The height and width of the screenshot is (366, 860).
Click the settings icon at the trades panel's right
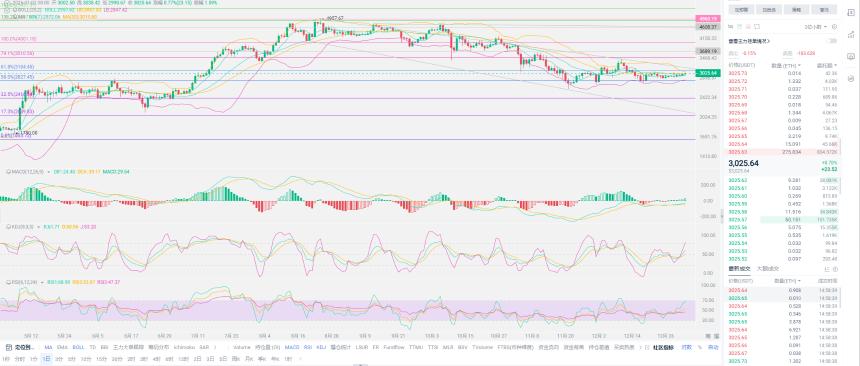tap(835, 269)
